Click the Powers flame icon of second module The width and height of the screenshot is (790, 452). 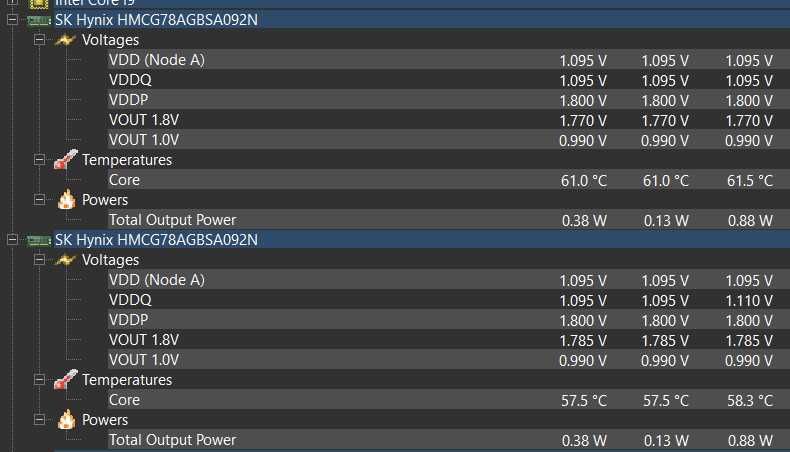click(x=67, y=420)
